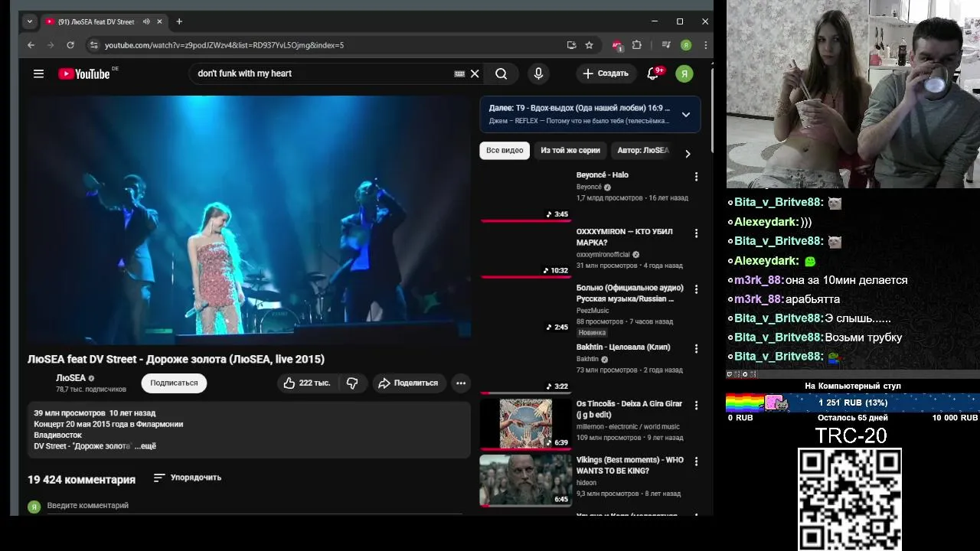Close the ЛюSEA feat DV Street tab
This screenshot has width=980, height=551.
pos(161,21)
